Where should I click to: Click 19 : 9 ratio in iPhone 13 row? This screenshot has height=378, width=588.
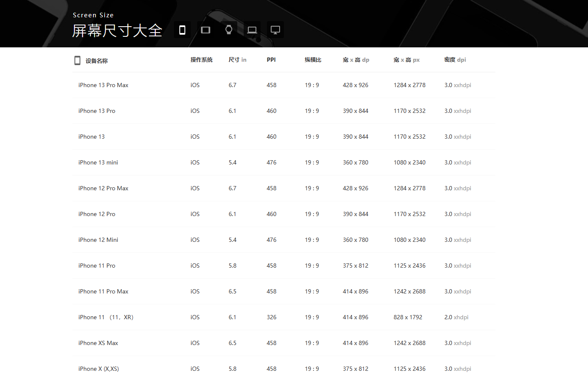pos(312,137)
